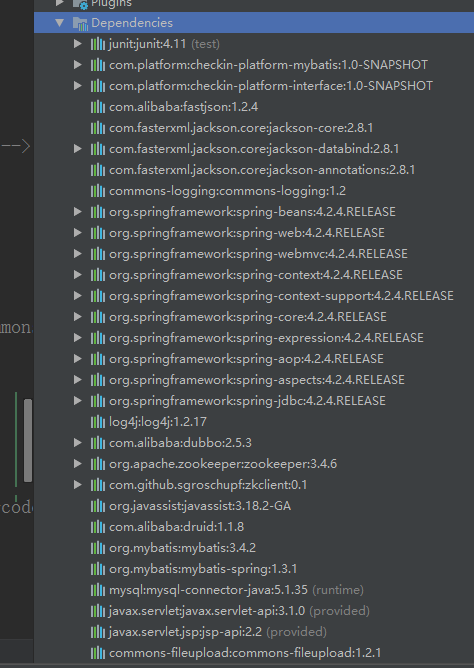Expand spring-aop dependency arrow
Image resolution: width=474 pixels, height=668 pixels.
click(x=78, y=359)
